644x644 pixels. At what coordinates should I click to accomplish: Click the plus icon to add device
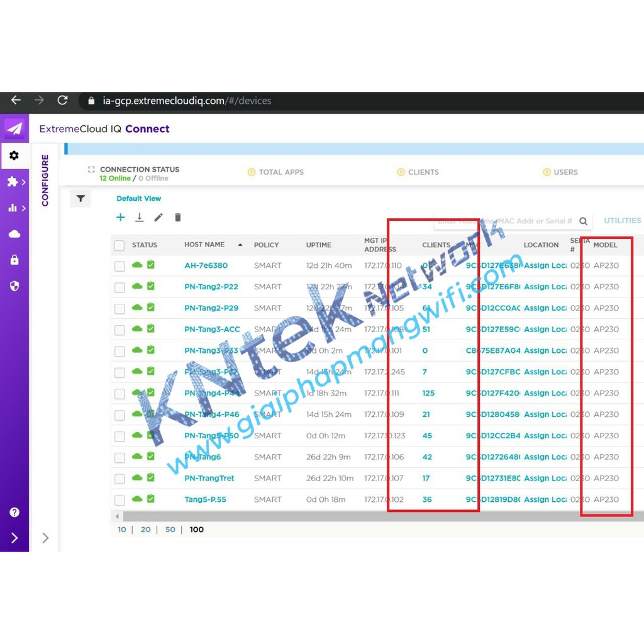[x=120, y=218]
